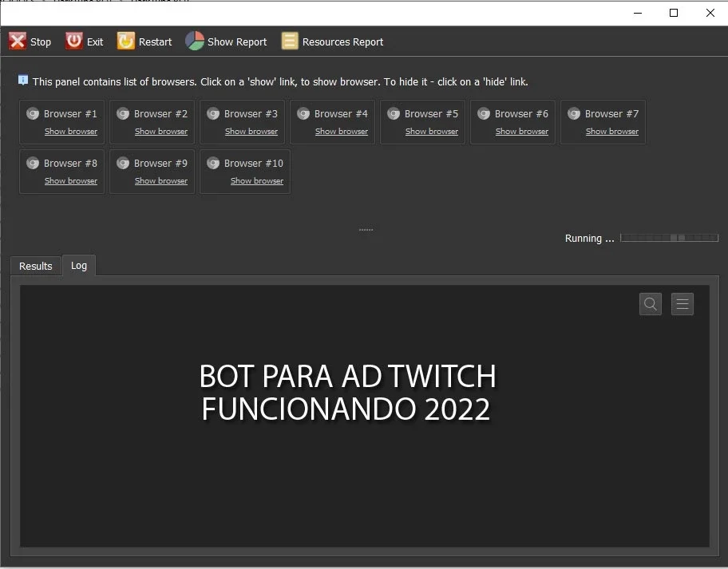728x569 pixels.
Task: Show browser for Browser #1
Action: (x=71, y=132)
